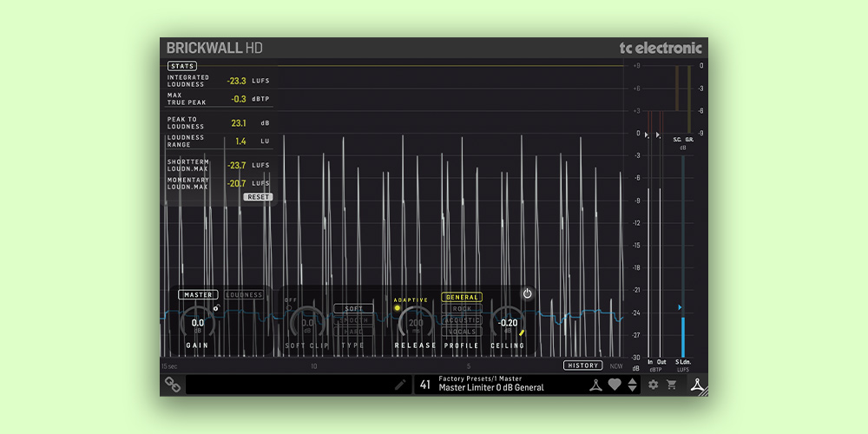Enable the Adaptive release indicator
868x434 pixels.
click(x=398, y=308)
